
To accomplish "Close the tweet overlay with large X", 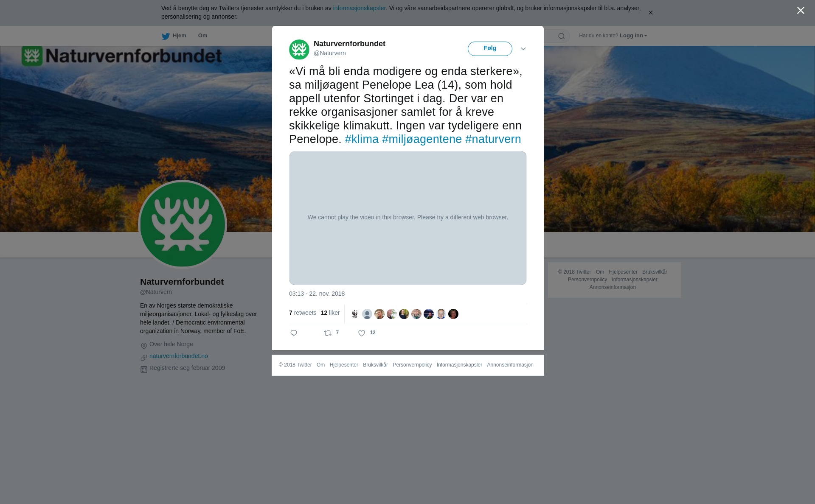I will coord(801,11).
